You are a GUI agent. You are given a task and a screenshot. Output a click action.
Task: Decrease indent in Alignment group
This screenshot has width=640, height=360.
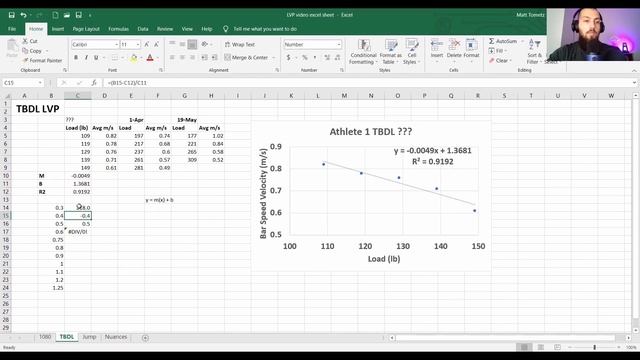coord(204,58)
